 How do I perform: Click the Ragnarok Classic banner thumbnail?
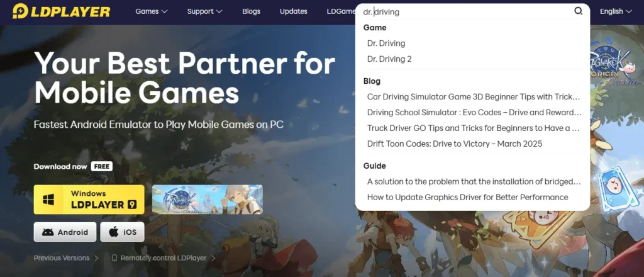[x=208, y=200]
